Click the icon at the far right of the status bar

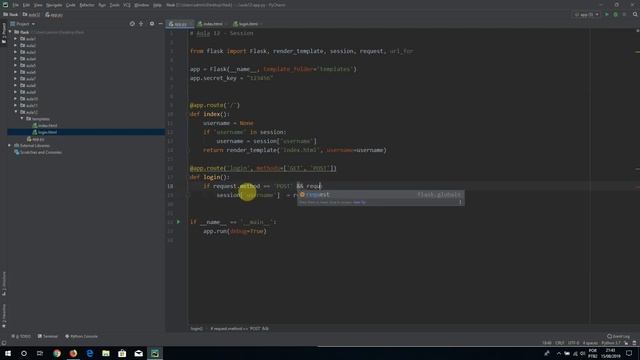pyautogui.click(x=634, y=343)
